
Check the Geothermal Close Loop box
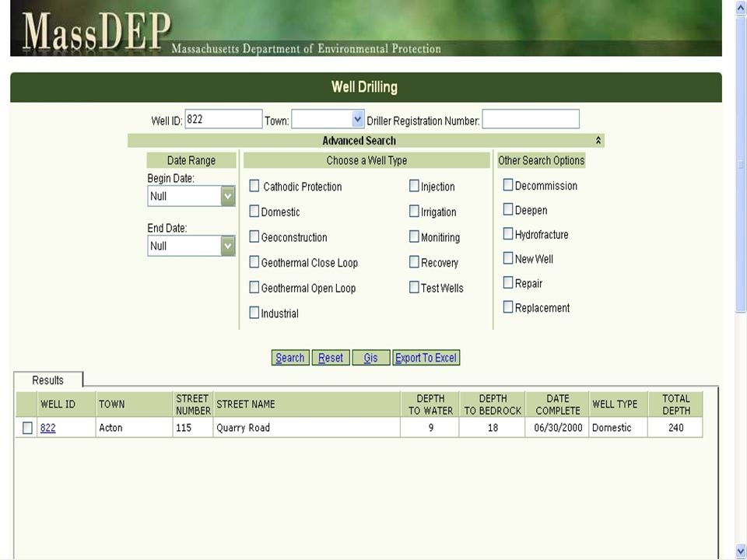pos(254,262)
